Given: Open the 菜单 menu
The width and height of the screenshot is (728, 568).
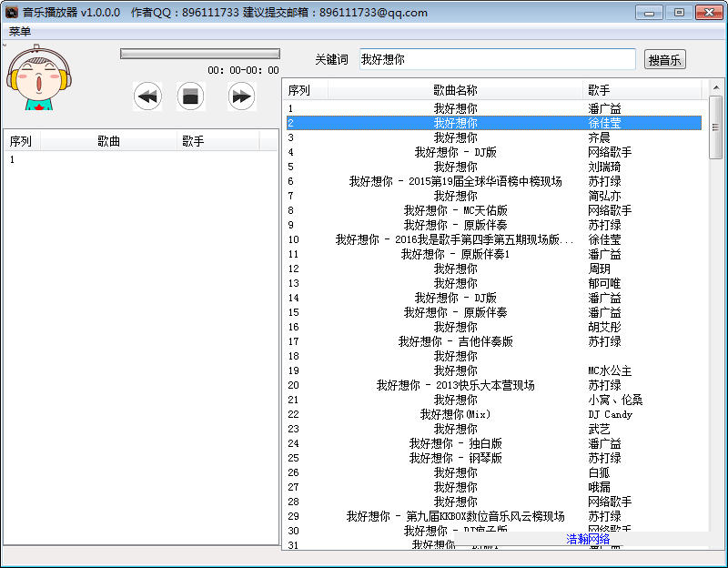Looking at the screenshot, I should point(20,31).
